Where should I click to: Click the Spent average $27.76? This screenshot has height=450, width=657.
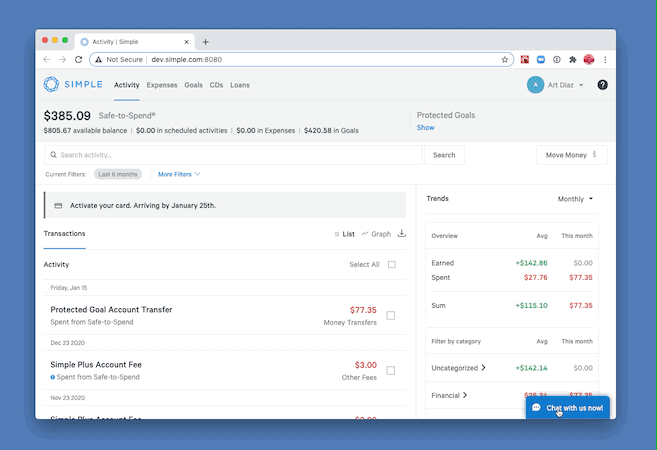(535, 277)
